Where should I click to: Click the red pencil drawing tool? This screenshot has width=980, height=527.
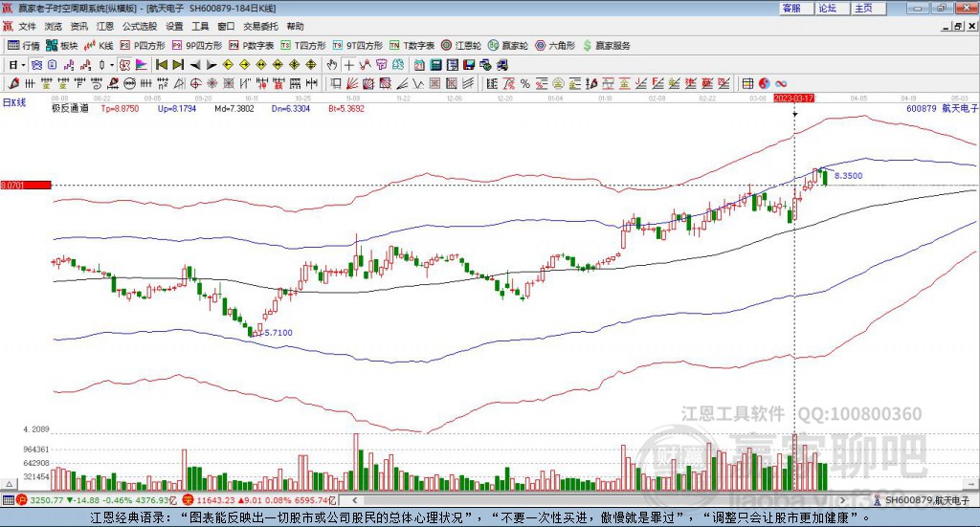[x=13, y=83]
